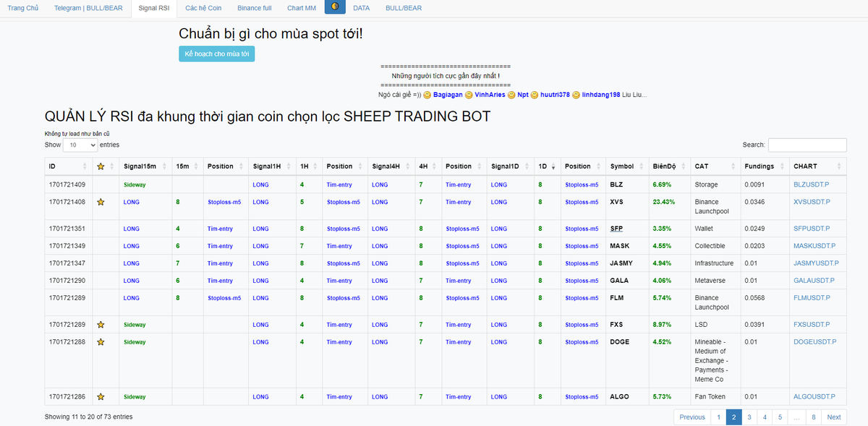Click 0.0568 fundings value
868x426 pixels.
(x=754, y=298)
